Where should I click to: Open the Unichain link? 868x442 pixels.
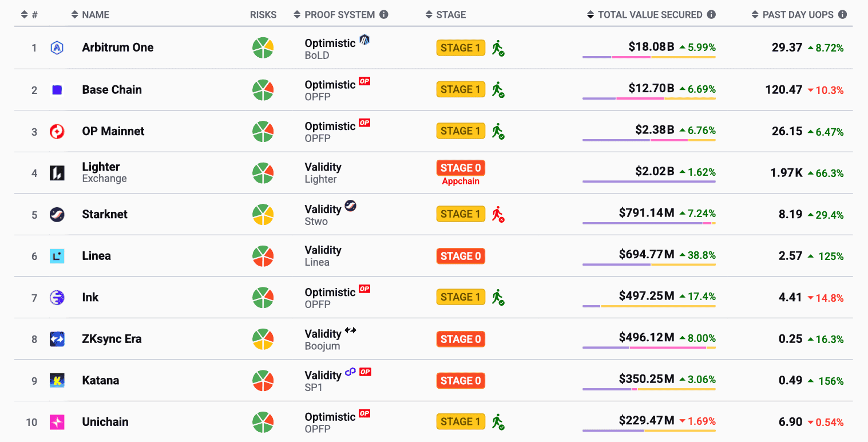tap(105, 421)
